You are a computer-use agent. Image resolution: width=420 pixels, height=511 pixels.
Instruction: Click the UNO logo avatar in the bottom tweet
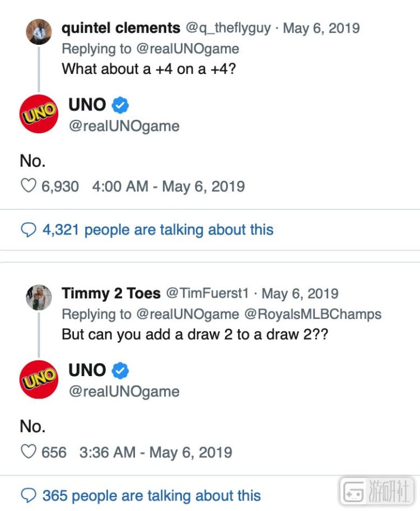click(38, 380)
